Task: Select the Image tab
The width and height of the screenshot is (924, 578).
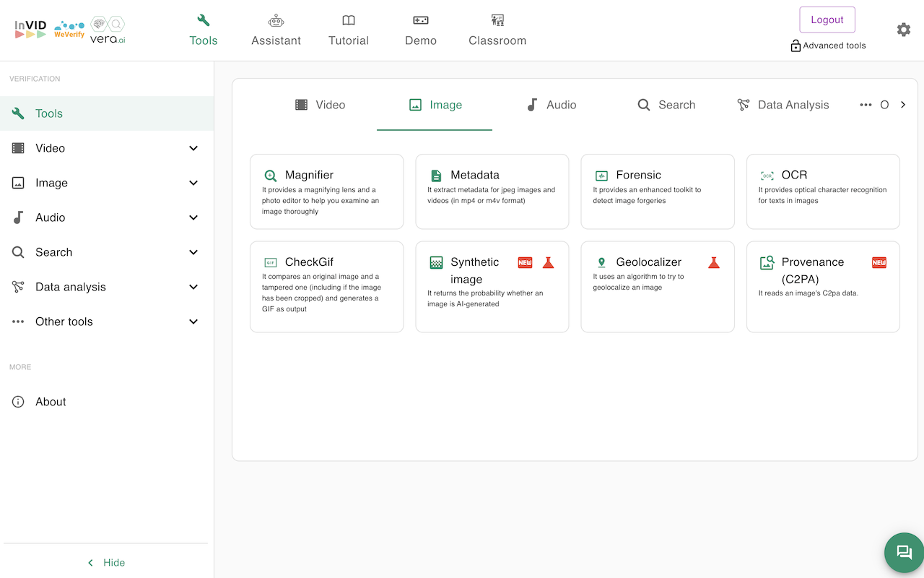Action: coord(435,105)
